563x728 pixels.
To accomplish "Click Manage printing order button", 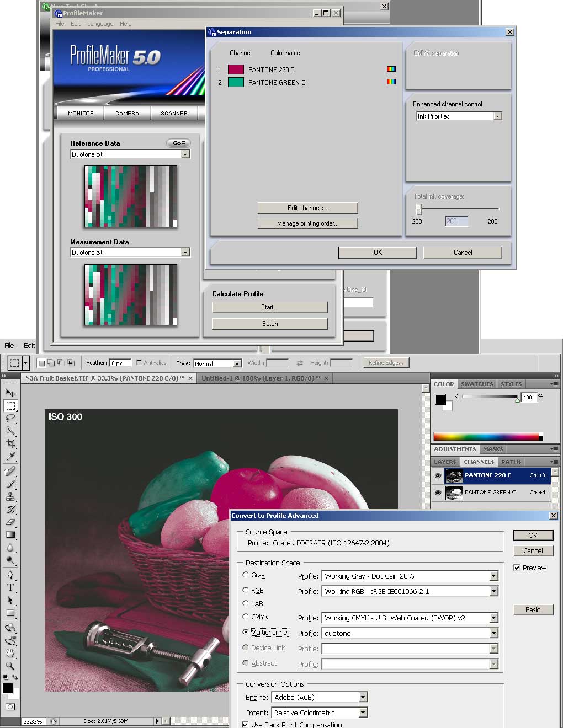I will coord(307,223).
